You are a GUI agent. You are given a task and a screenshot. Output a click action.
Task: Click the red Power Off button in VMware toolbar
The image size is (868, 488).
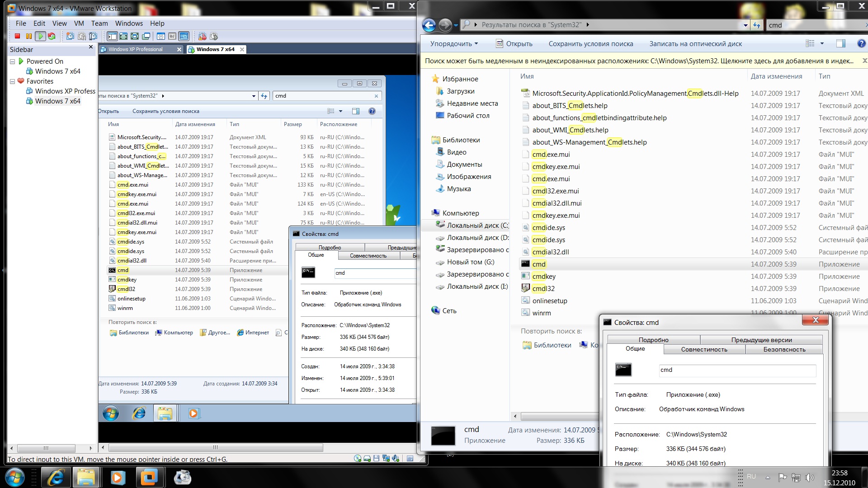(18, 36)
